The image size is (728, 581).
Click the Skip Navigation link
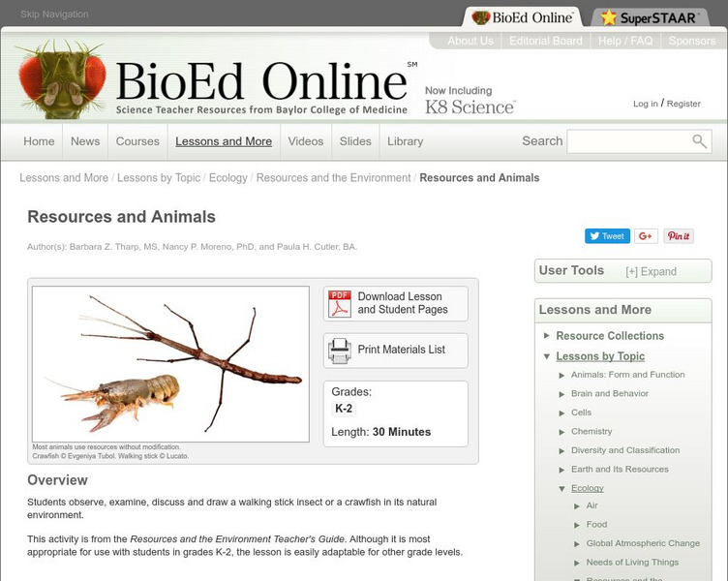(x=54, y=15)
